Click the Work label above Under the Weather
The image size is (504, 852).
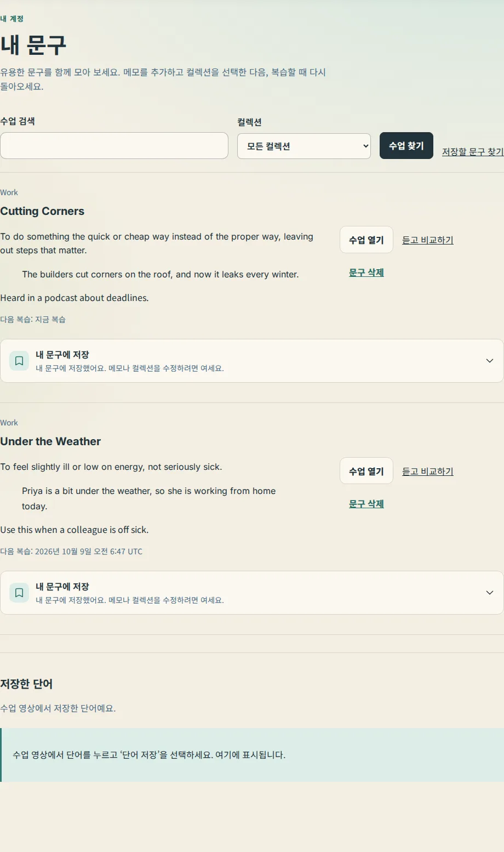tap(9, 423)
